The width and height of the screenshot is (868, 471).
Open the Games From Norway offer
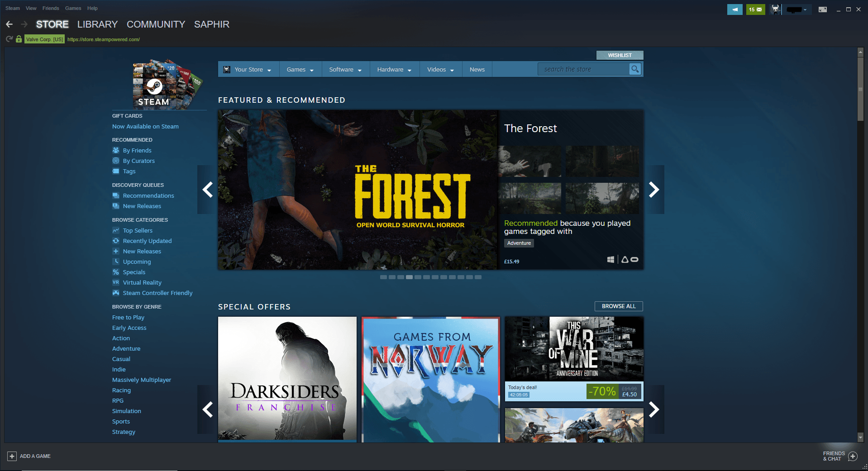pos(431,379)
